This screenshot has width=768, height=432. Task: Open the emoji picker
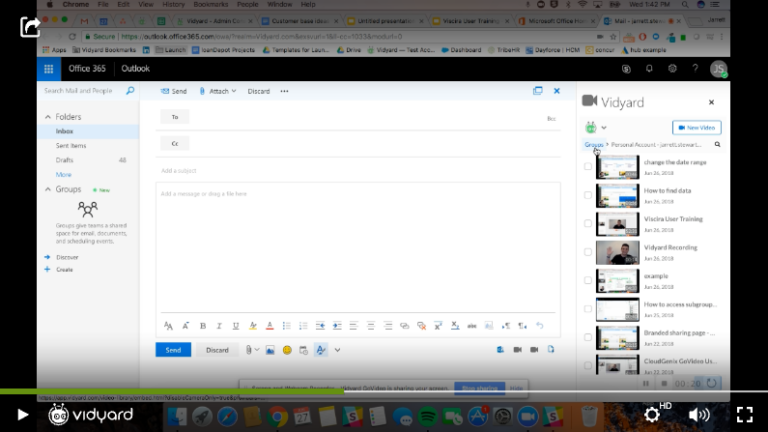coord(287,350)
